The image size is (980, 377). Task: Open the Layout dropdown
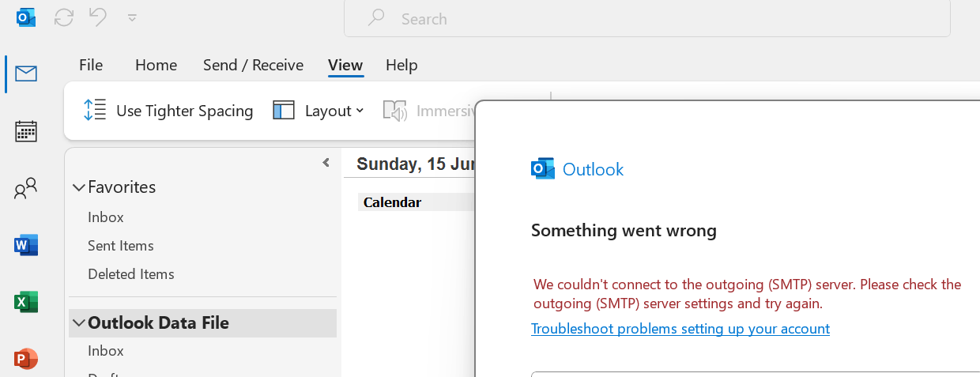point(318,111)
